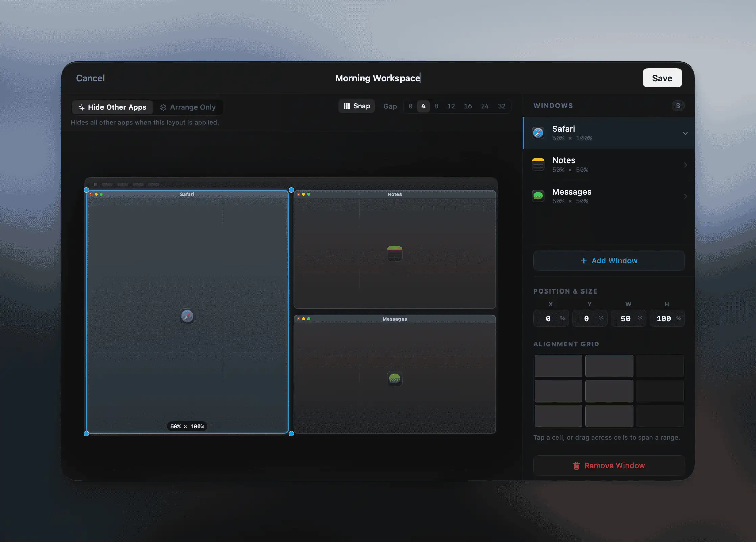Click the Notes icon in layout preview
This screenshot has height=542, width=756.
pyautogui.click(x=395, y=254)
